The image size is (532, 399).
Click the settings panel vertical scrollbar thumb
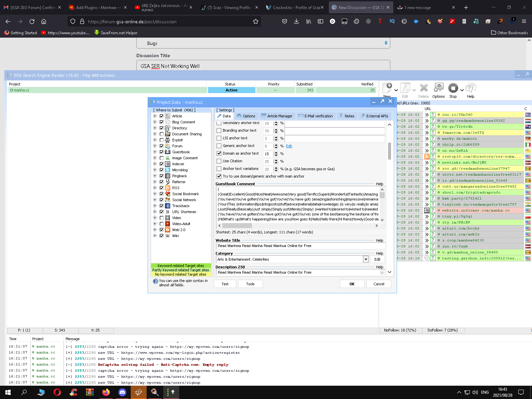click(x=389, y=151)
